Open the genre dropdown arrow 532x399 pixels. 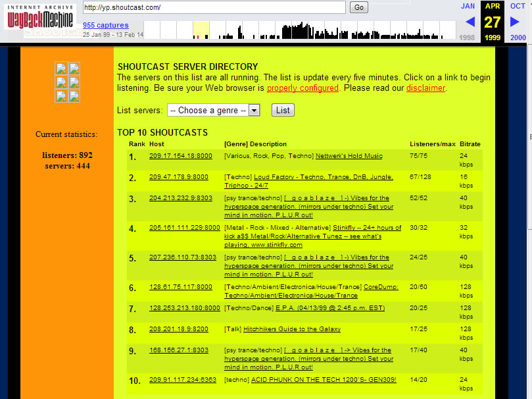pos(254,111)
